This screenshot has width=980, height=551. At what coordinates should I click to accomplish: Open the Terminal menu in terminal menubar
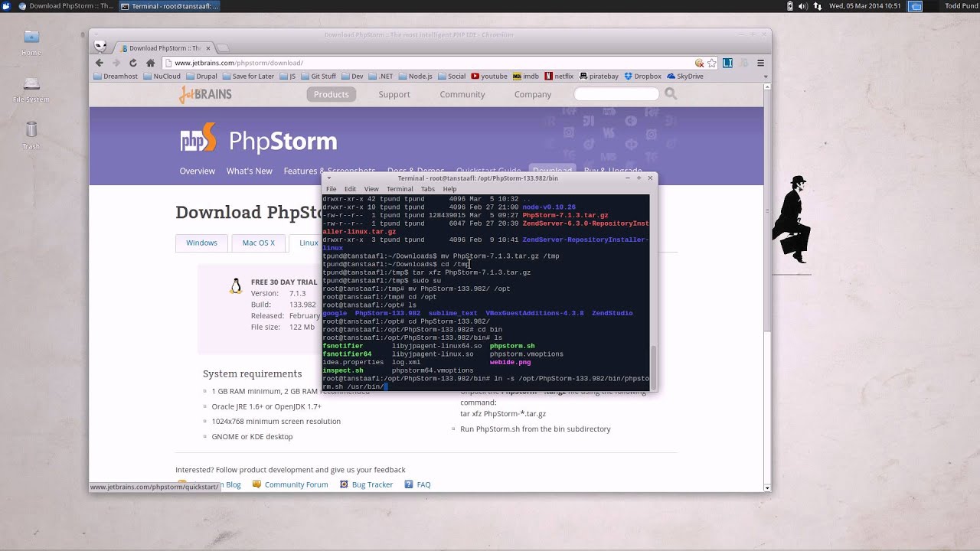tap(400, 189)
